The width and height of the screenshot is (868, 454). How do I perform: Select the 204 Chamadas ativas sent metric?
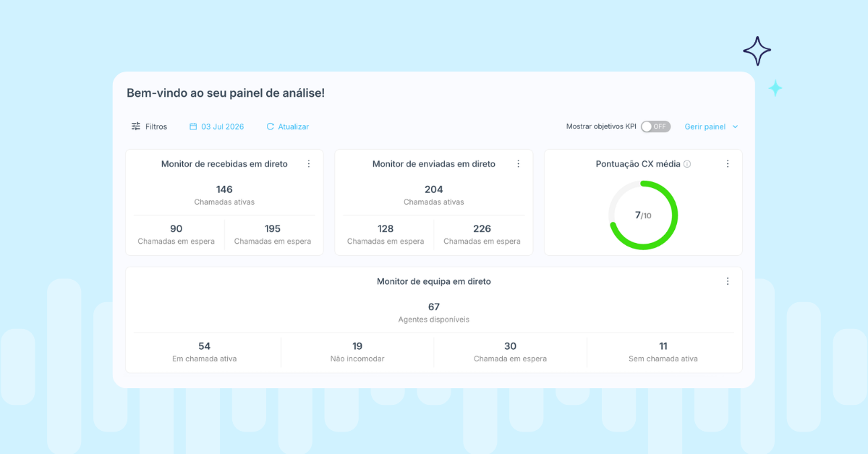(x=434, y=195)
